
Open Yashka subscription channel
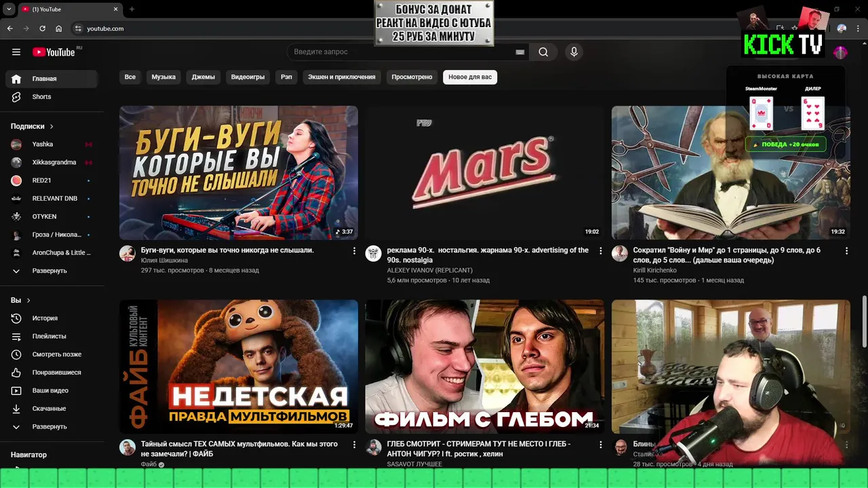[x=52, y=144]
